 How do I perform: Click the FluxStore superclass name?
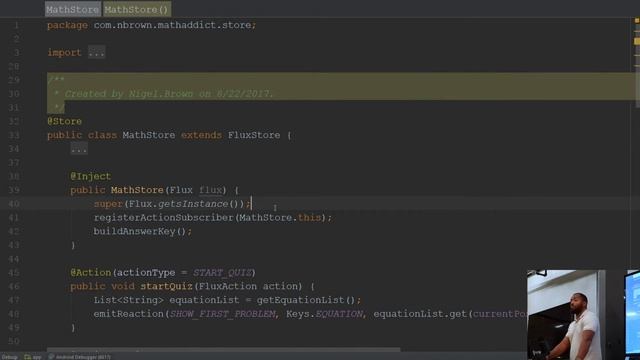tap(254, 135)
